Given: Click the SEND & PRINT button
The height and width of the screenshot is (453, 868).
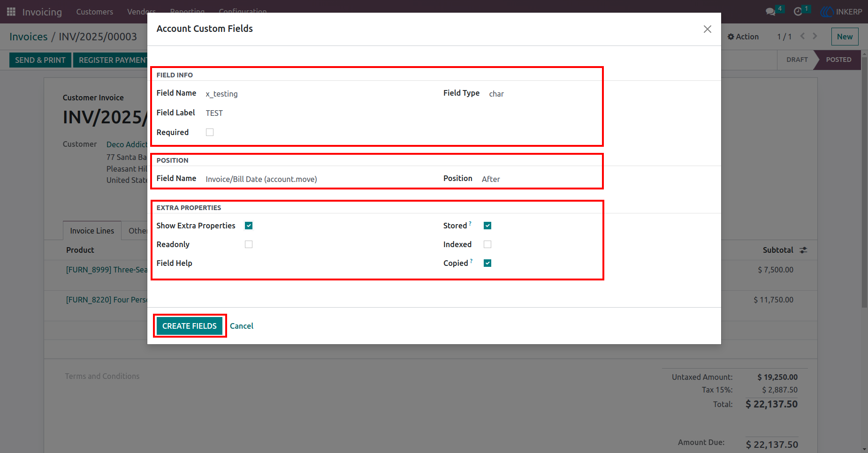Looking at the screenshot, I should pyautogui.click(x=40, y=60).
